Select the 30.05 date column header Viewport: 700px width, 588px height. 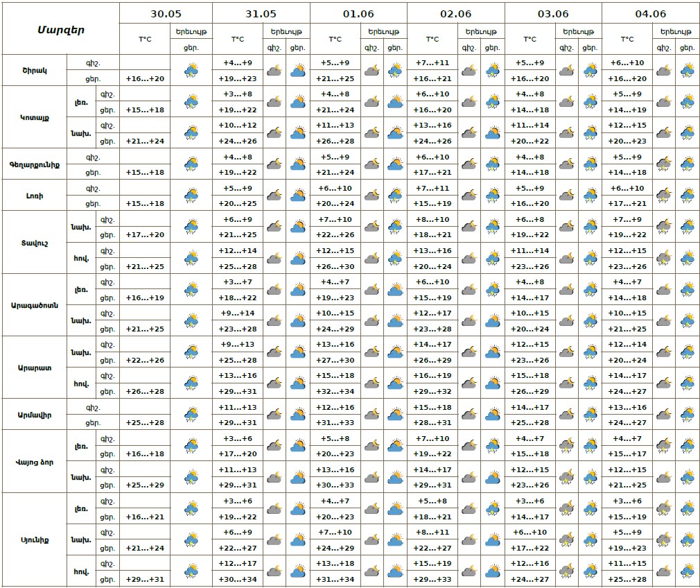tap(166, 13)
